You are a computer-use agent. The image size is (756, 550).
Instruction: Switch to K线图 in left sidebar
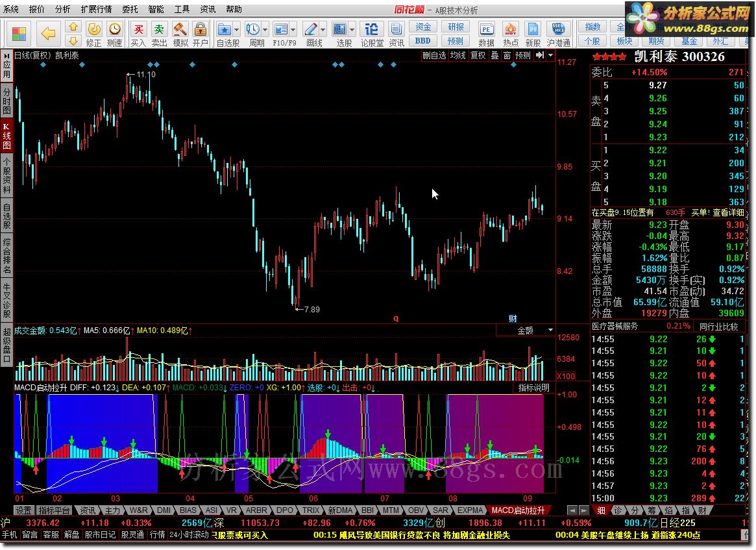pos(6,136)
